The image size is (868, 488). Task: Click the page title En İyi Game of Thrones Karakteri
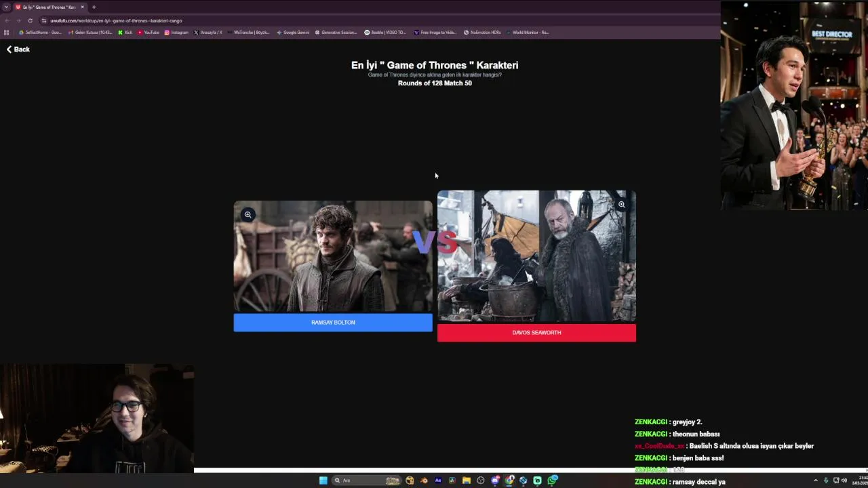point(435,65)
